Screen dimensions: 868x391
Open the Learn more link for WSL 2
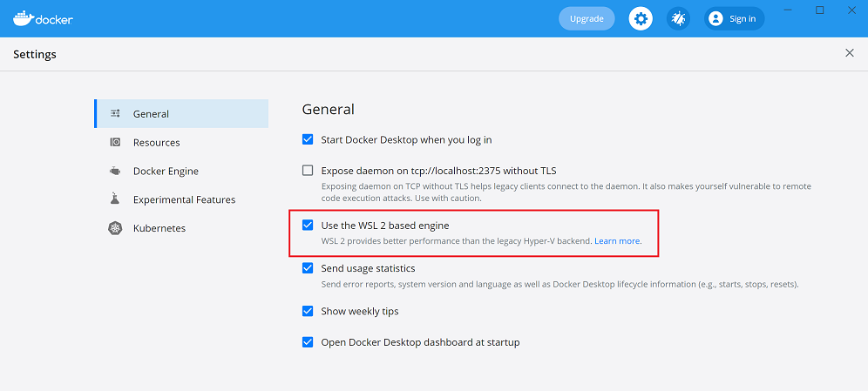pos(618,241)
